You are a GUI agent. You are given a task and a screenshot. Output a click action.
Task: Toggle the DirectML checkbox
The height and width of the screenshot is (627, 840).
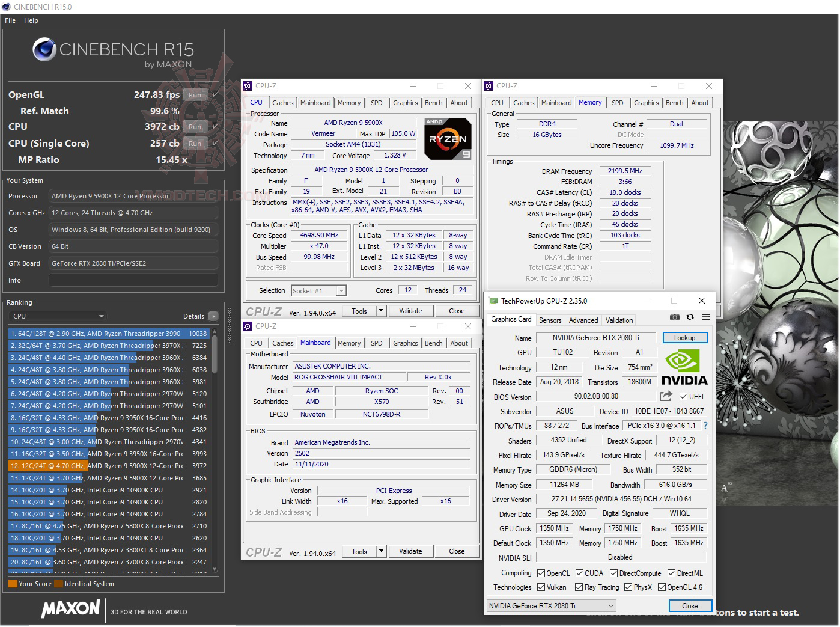tap(672, 573)
